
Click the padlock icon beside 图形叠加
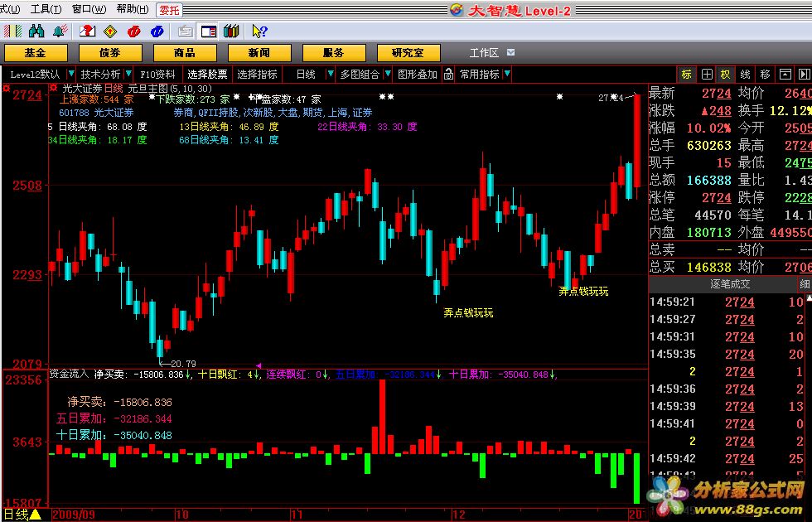point(448,75)
